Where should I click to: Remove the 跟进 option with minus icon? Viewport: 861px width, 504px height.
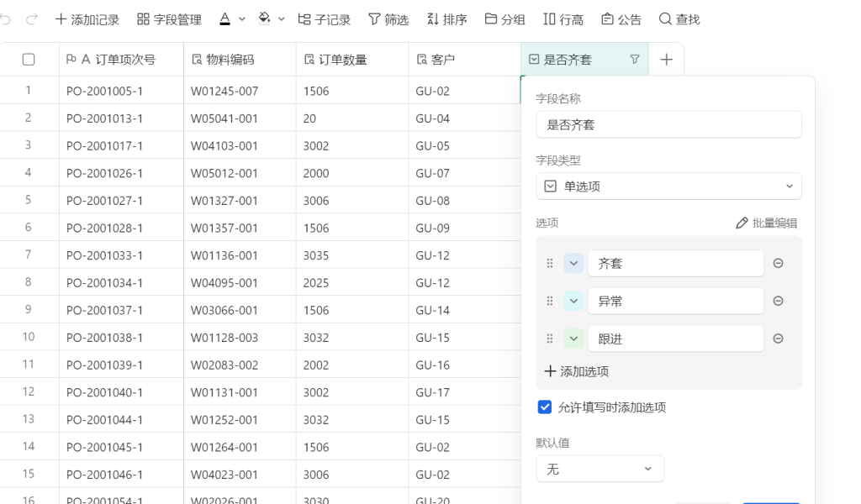(778, 339)
